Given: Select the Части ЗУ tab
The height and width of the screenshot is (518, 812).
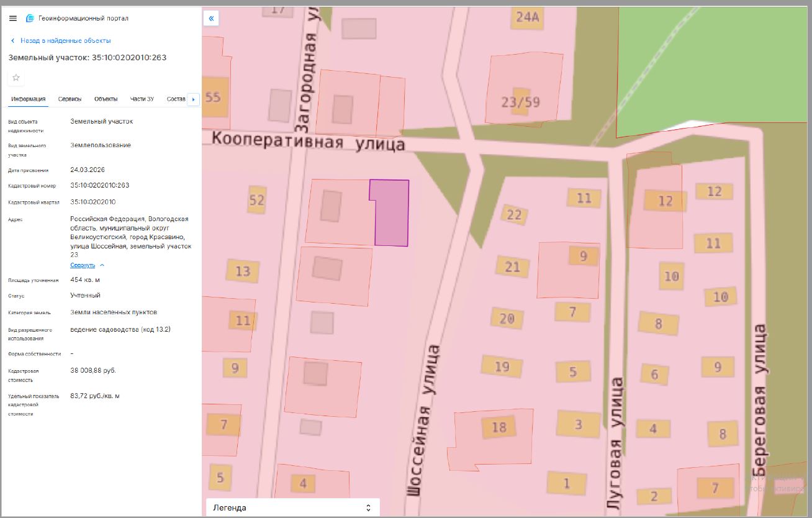Looking at the screenshot, I should pos(142,99).
